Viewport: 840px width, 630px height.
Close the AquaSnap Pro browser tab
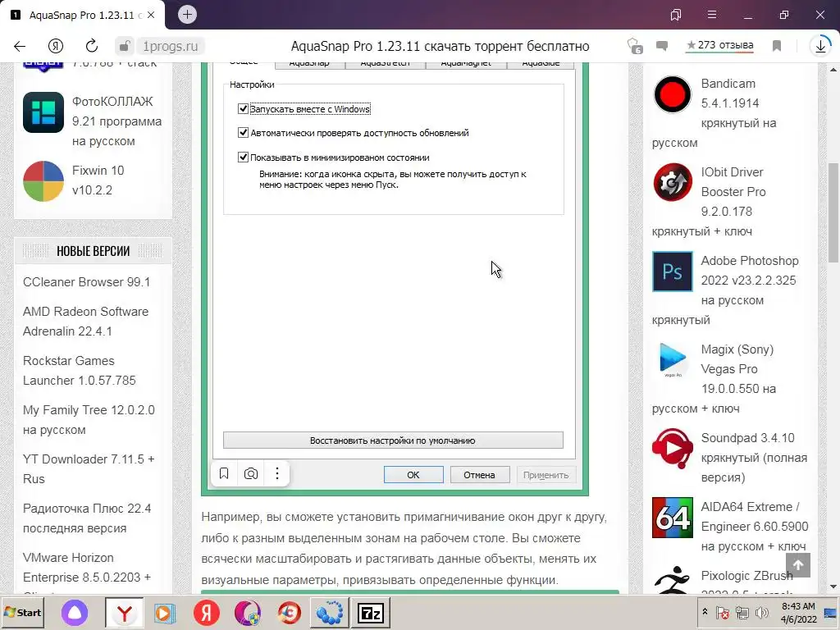151,15
